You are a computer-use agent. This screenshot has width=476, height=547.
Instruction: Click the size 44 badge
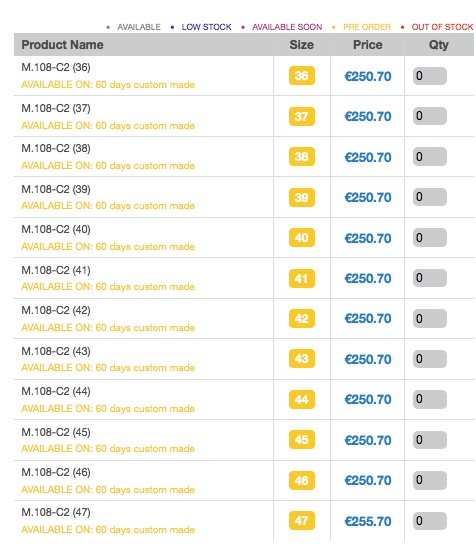[302, 399]
